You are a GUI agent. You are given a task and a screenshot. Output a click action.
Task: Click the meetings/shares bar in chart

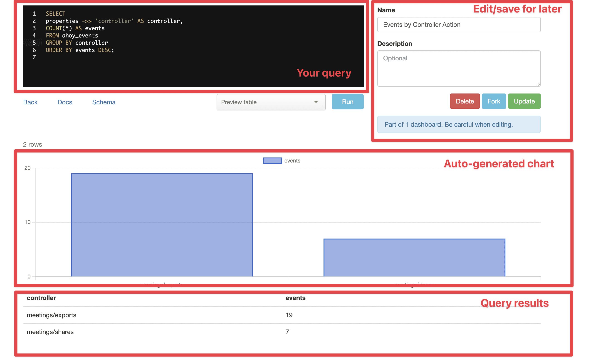[414, 258]
